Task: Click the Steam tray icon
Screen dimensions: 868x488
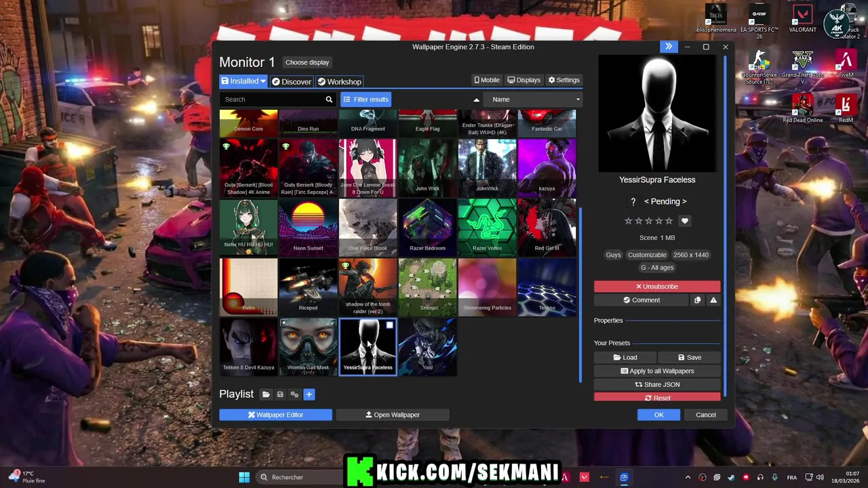Action: tap(731, 478)
